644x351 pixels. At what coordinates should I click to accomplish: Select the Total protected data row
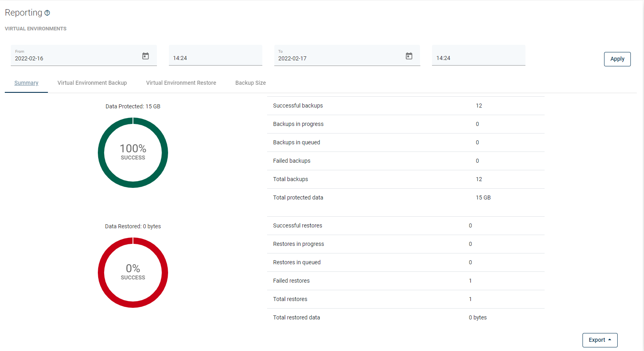405,197
